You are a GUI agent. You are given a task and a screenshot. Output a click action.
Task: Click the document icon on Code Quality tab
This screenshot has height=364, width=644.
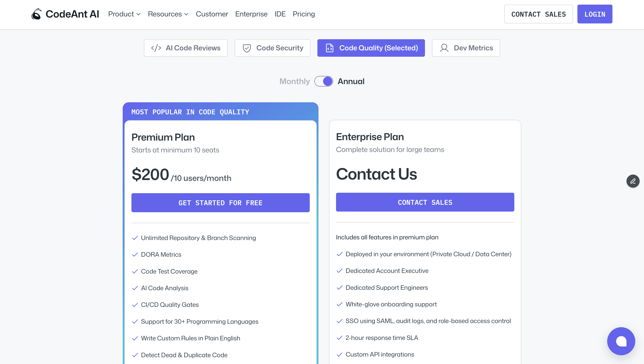point(329,48)
